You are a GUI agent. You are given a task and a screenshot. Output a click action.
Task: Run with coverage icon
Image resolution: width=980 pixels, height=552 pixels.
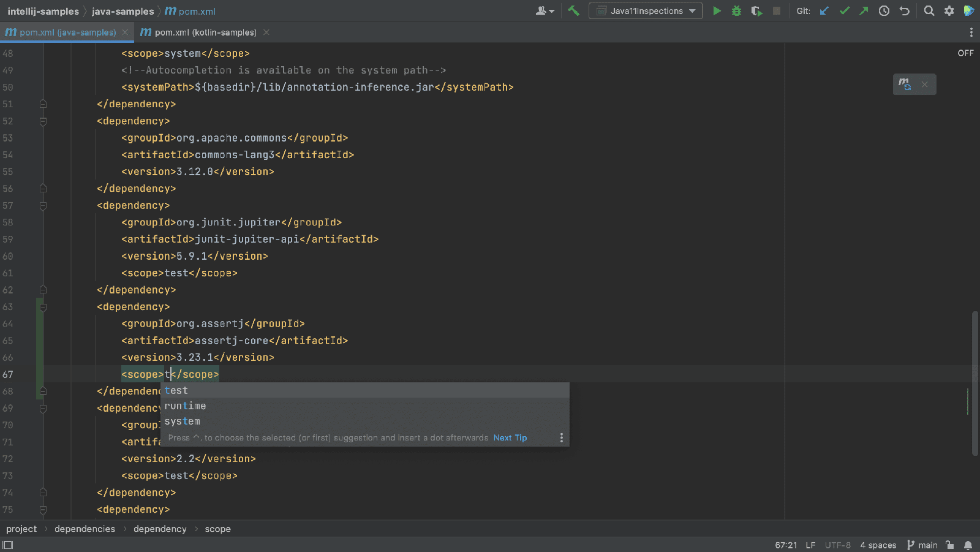[x=756, y=11]
